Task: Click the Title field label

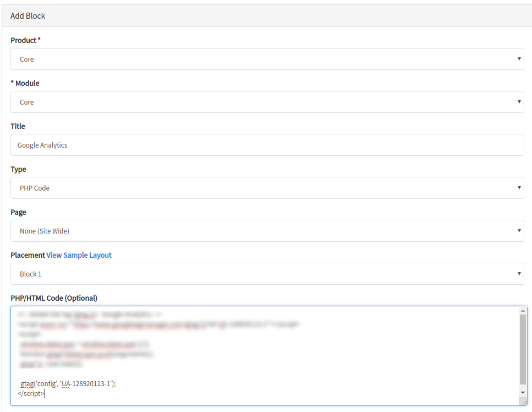Action: 18,126
